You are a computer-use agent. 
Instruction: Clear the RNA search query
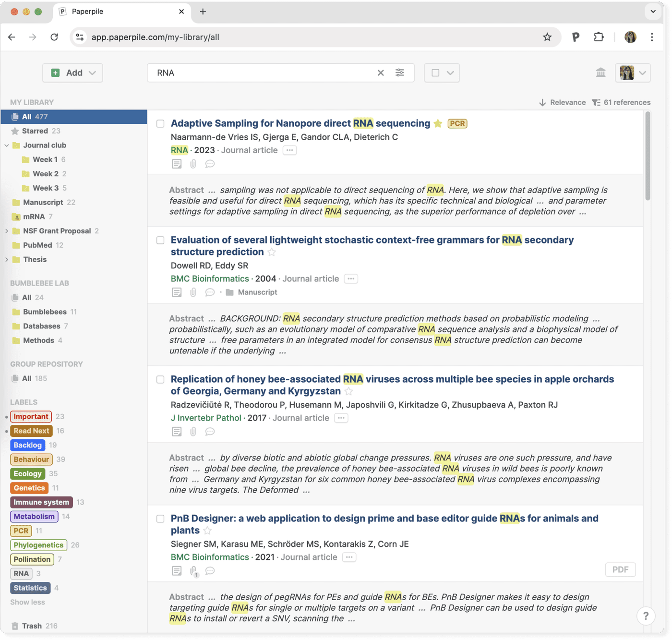381,72
